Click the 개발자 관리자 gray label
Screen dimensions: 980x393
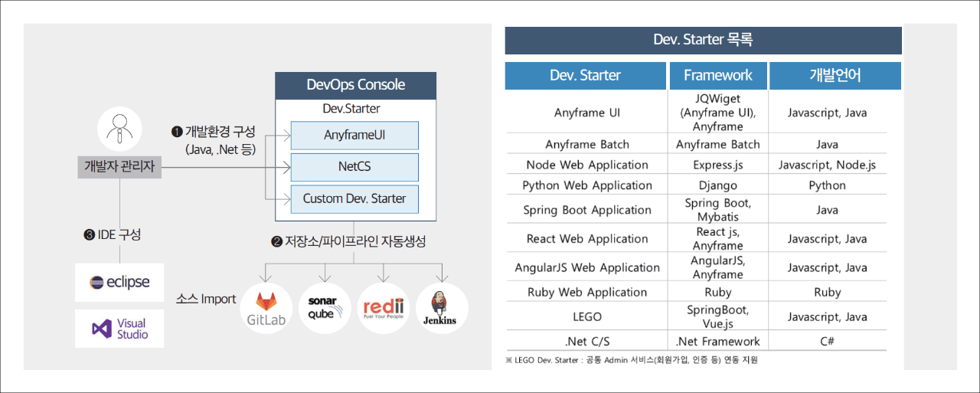click(x=119, y=165)
